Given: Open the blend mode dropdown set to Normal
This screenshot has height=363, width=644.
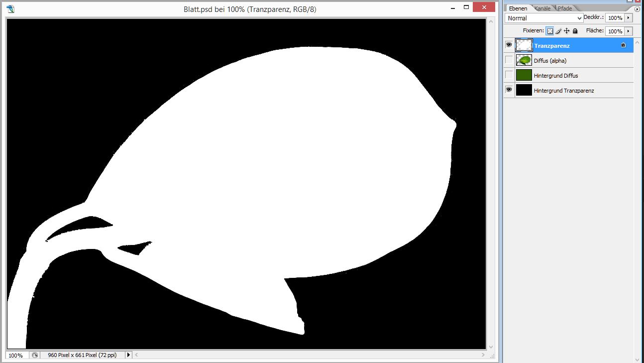Looking at the screenshot, I should pyautogui.click(x=544, y=18).
